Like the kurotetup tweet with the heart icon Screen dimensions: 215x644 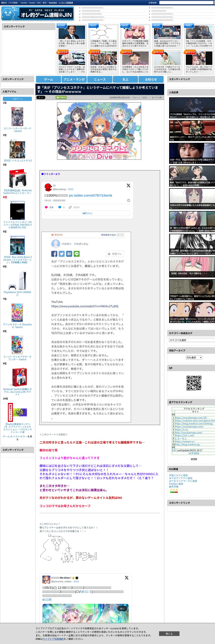click(x=46, y=207)
